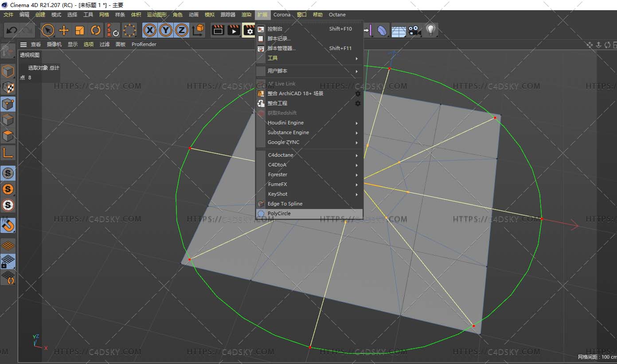Viewport: 617px width, 364px height.
Task: Click the purple bar arrow icon
Action: 367,30
